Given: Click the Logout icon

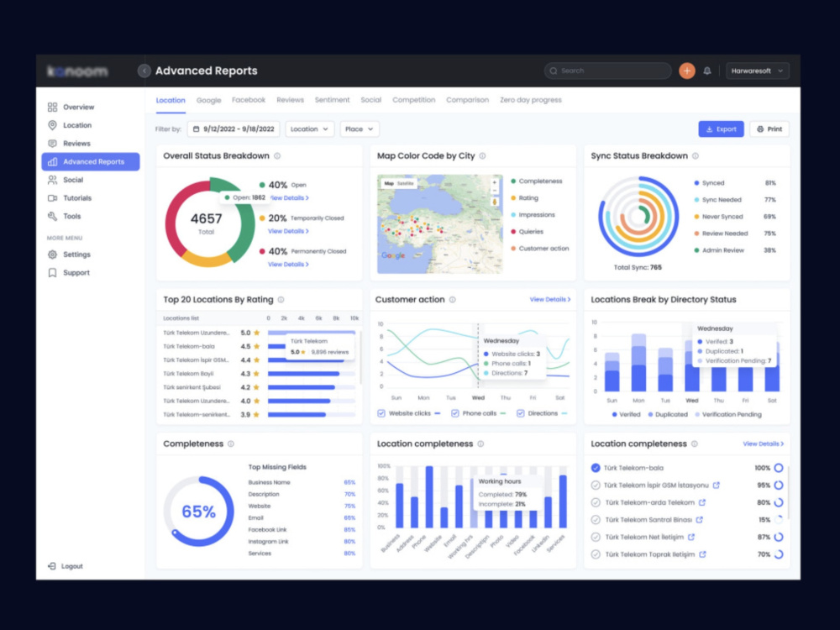Looking at the screenshot, I should (52, 566).
